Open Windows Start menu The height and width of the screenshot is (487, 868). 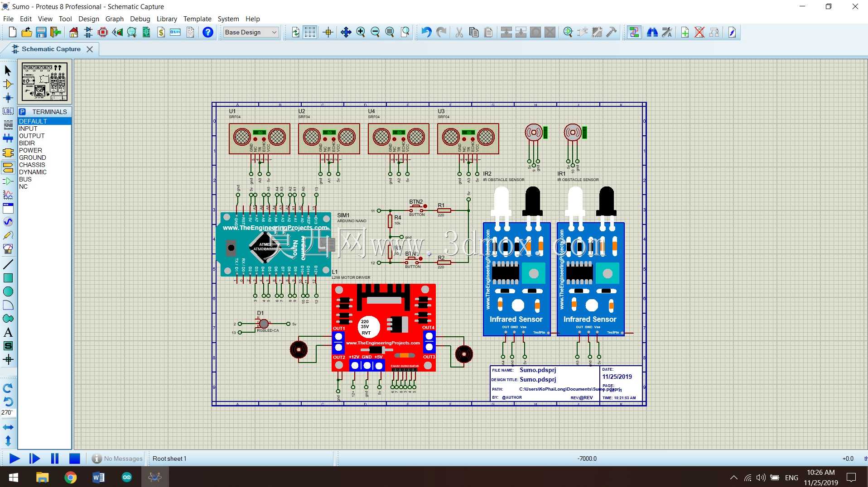(x=14, y=477)
